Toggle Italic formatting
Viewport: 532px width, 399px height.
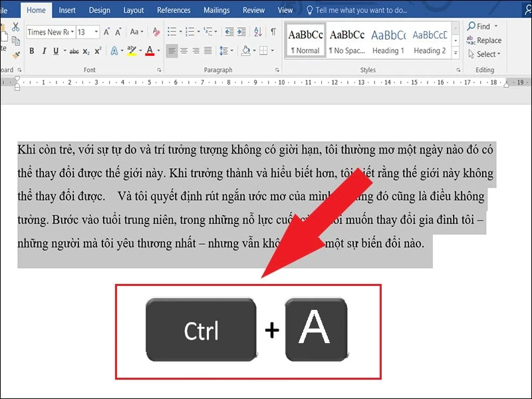45,51
